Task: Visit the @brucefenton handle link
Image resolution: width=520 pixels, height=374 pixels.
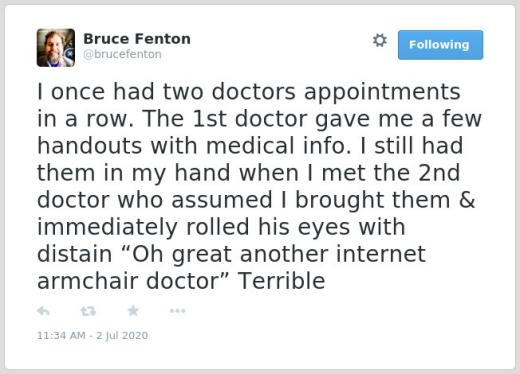Action: pyautogui.click(x=122, y=54)
